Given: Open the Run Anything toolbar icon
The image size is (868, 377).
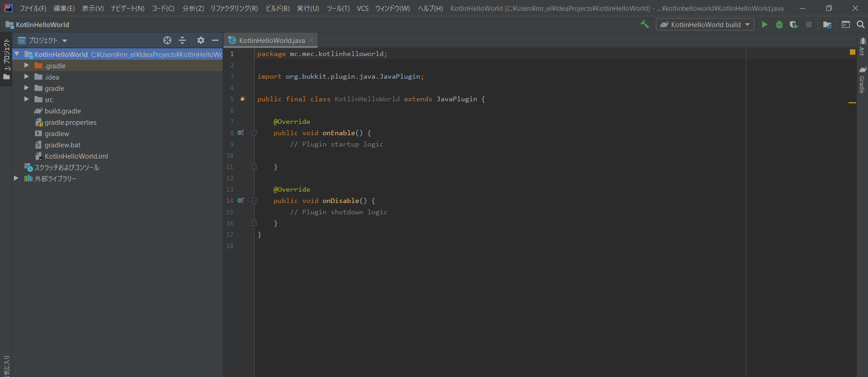Looking at the screenshot, I should click(845, 24).
